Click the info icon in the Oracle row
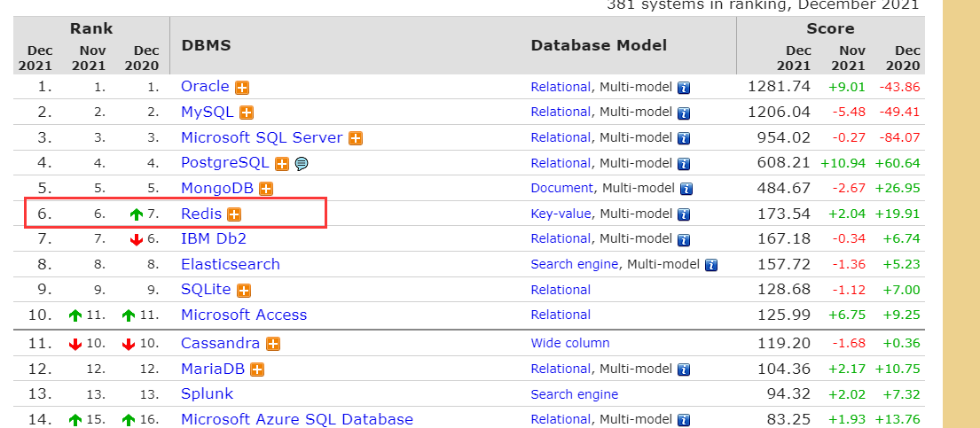980x428 pixels. click(684, 88)
